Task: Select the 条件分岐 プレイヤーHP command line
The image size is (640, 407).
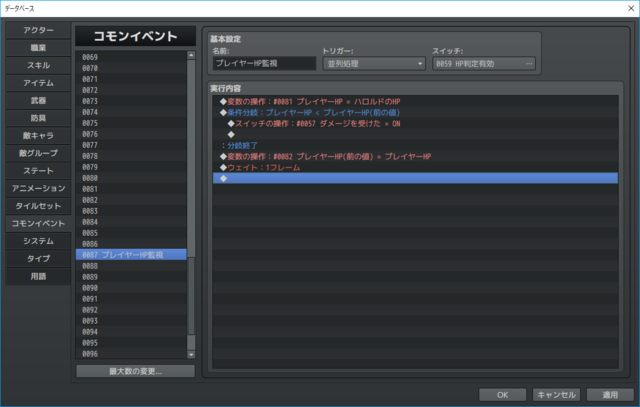Action: pos(415,112)
